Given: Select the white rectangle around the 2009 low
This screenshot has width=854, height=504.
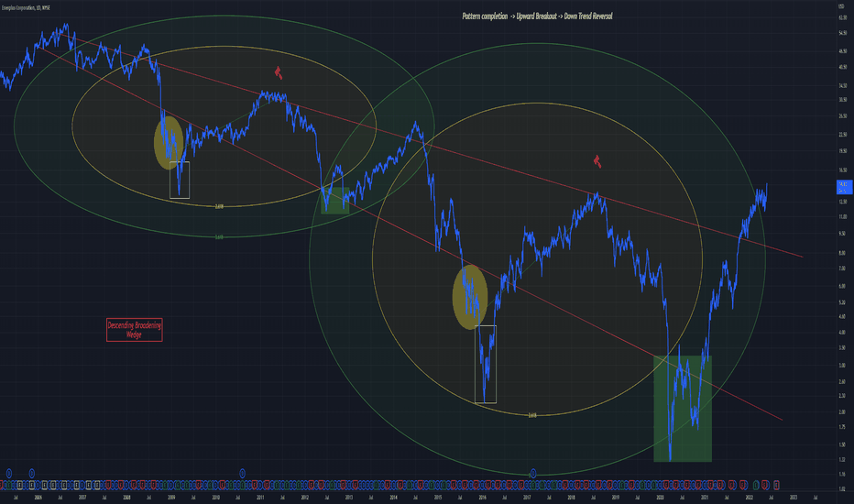Looking at the screenshot, I should tap(180, 180).
